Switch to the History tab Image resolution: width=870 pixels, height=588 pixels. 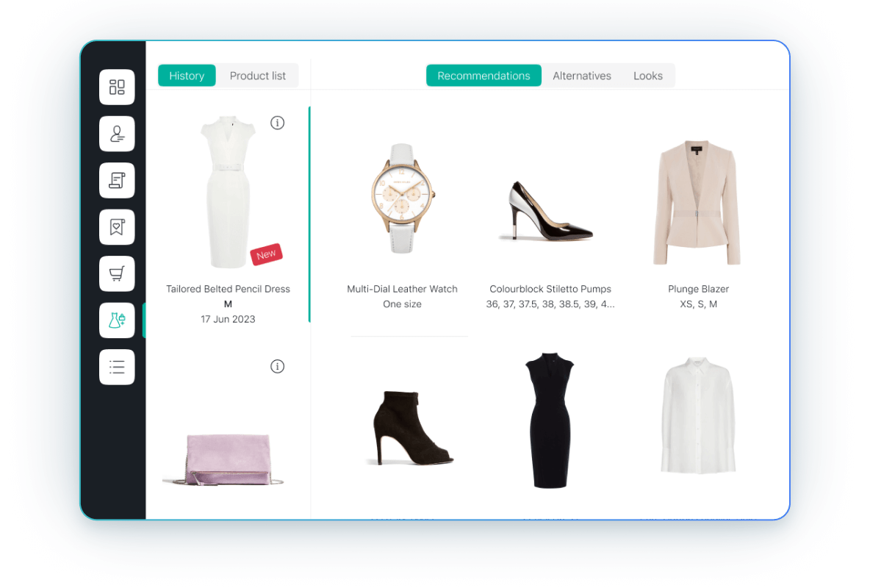186,76
